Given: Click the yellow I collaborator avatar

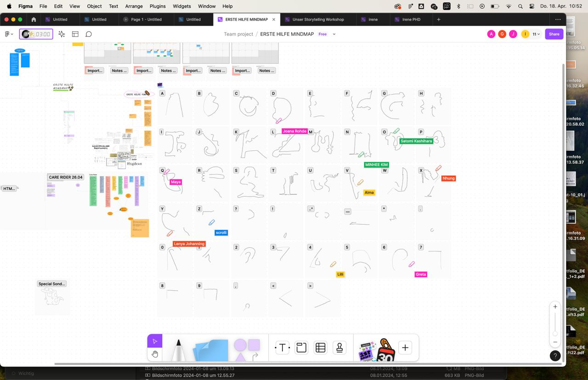Looking at the screenshot, I should point(525,34).
